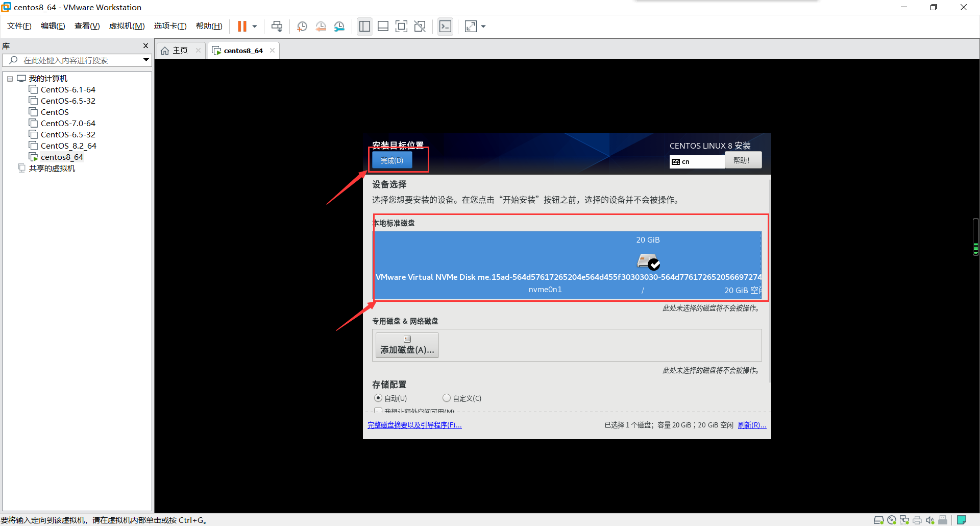This screenshot has height=526, width=980.
Task: Open the 完整磁盘摘要以及引导程序 link
Action: (x=414, y=424)
